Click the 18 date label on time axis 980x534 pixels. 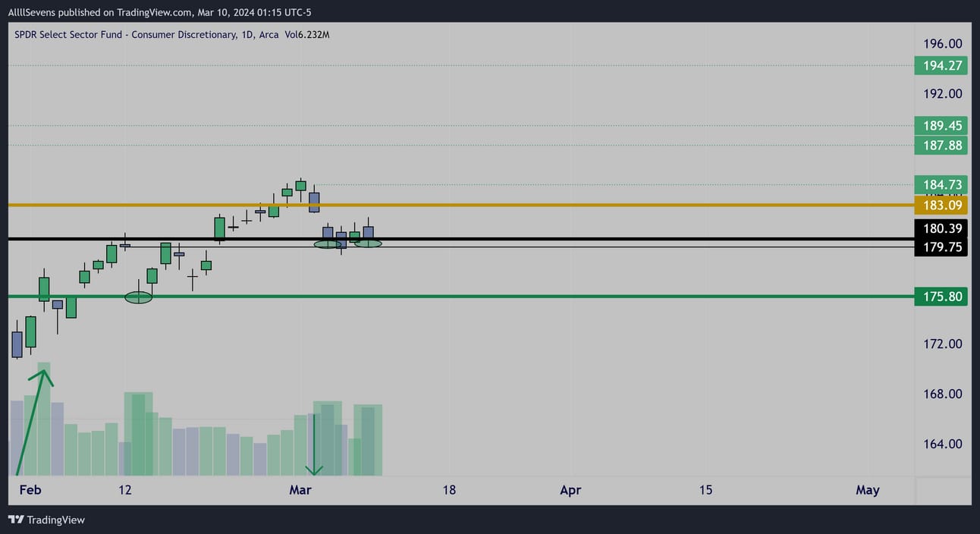coord(449,490)
